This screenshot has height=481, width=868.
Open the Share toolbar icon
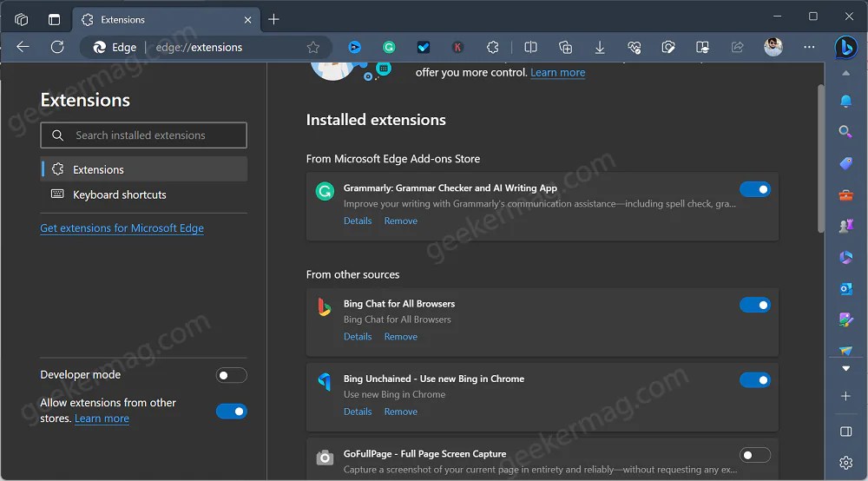point(737,48)
